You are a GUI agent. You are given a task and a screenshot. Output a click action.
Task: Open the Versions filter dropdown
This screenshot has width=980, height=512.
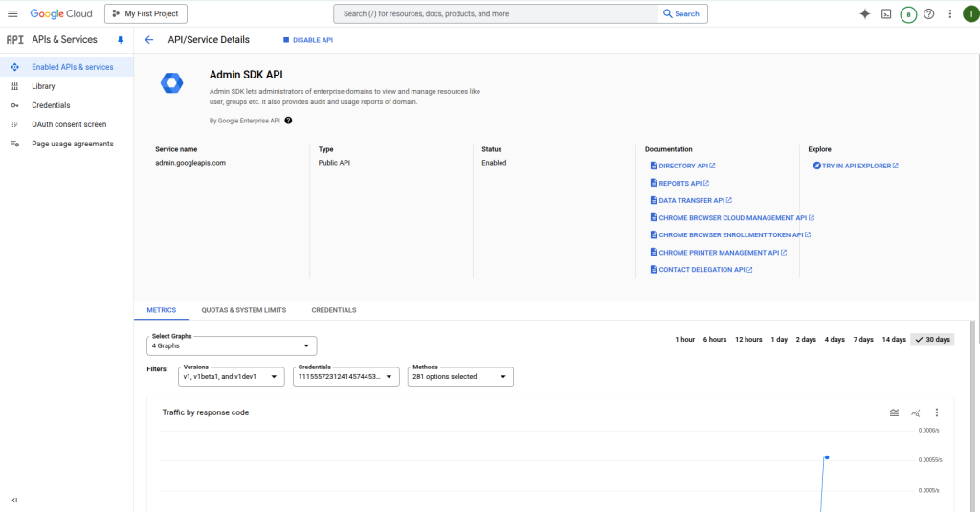click(x=233, y=377)
